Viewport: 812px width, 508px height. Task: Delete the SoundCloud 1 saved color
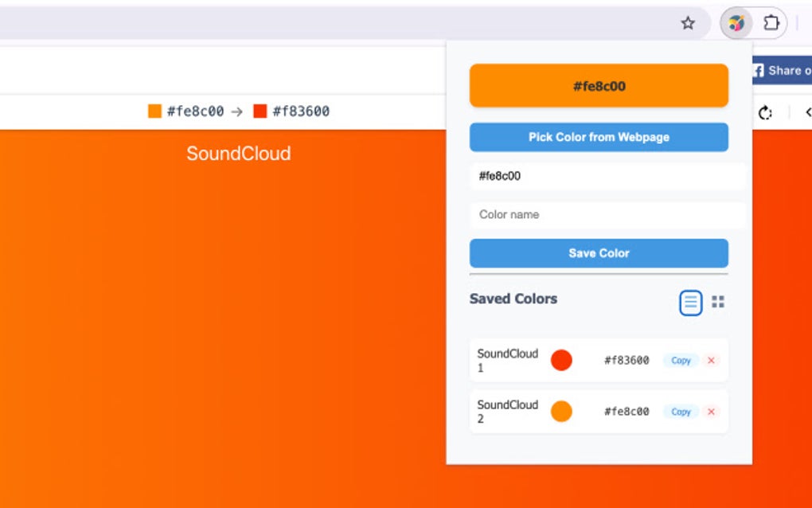[x=711, y=361]
